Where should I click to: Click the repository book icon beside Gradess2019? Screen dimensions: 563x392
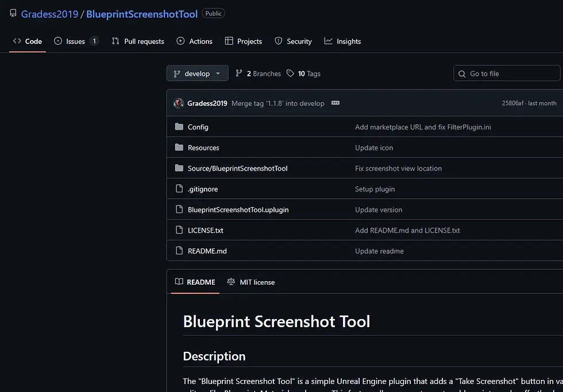tap(13, 14)
